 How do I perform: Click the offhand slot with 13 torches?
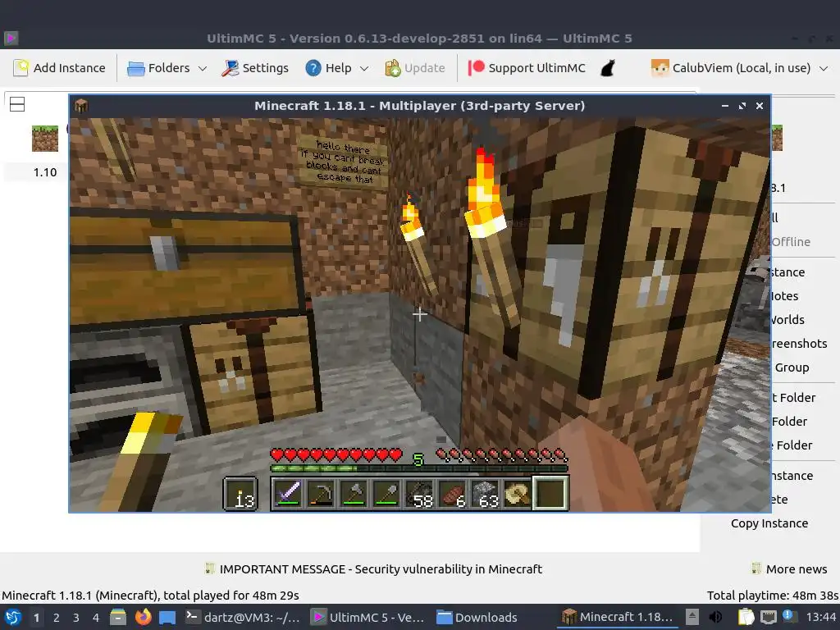pos(241,493)
